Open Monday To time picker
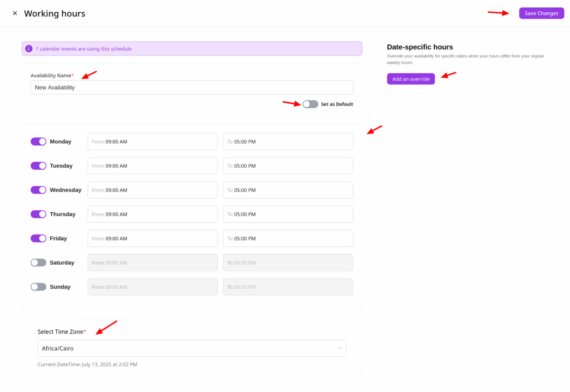Viewport: 570px width, 392px height. [288, 142]
